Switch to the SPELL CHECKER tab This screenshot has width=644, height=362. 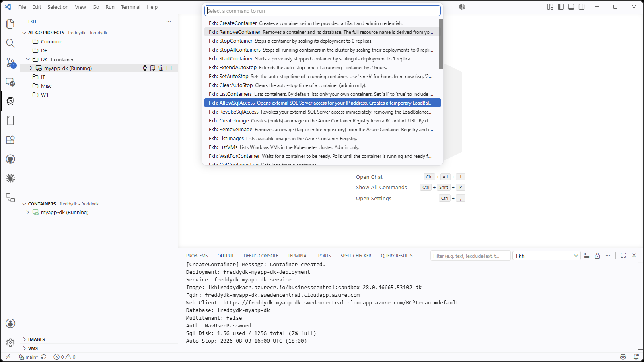coord(356,256)
